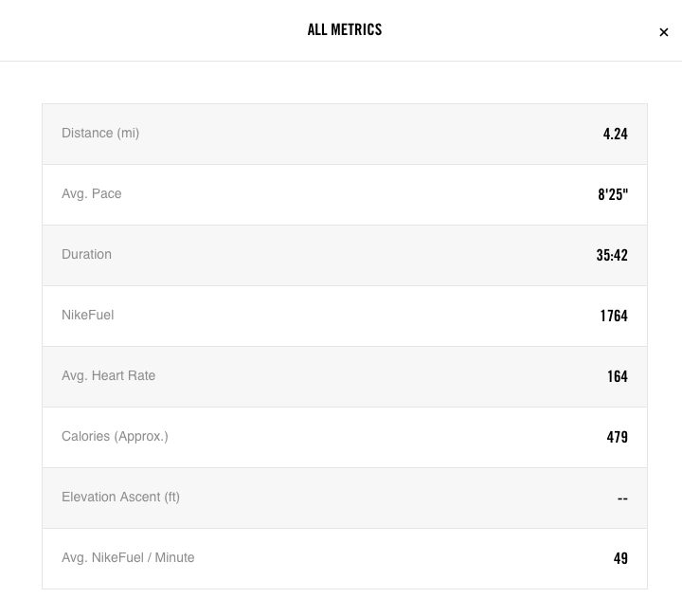The width and height of the screenshot is (682, 616).
Task: Select the Avg. Pace row label
Action: tap(91, 193)
